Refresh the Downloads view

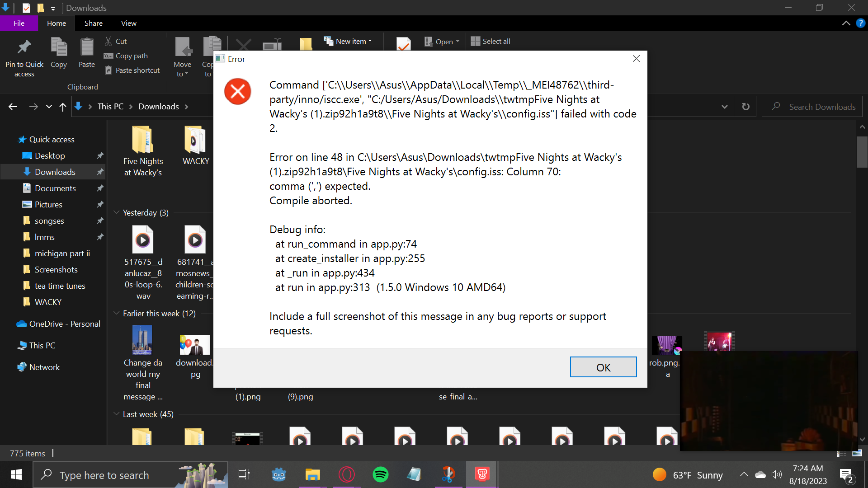click(746, 107)
